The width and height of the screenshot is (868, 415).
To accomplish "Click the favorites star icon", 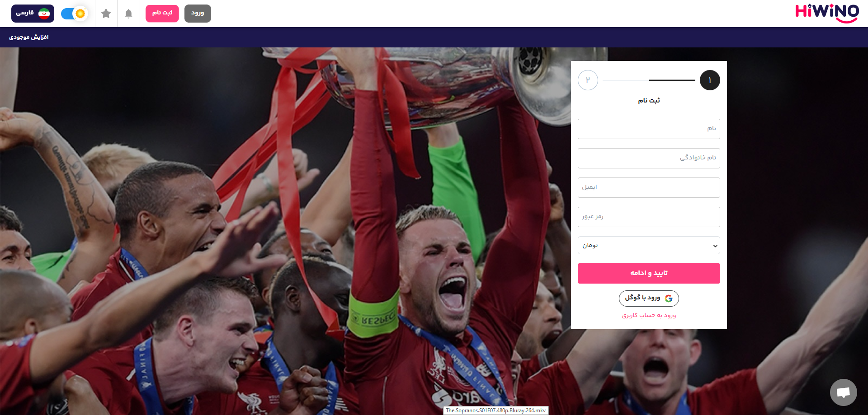I will (x=106, y=14).
